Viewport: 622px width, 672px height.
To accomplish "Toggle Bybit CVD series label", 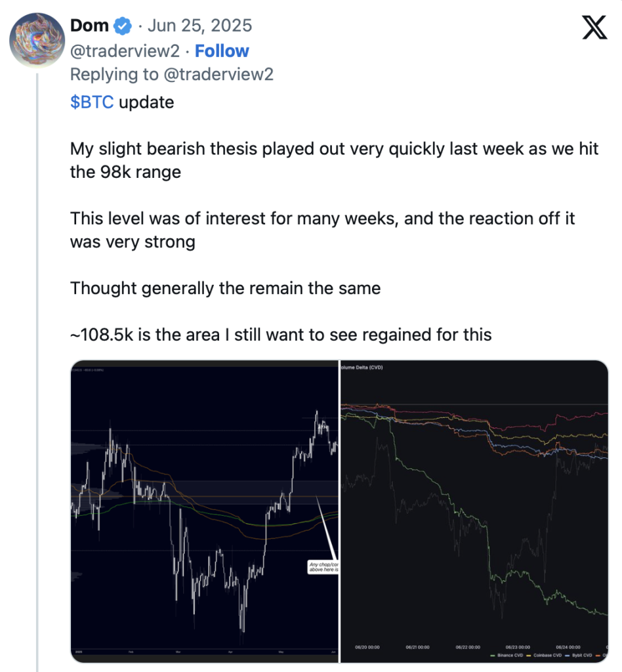I will coord(582,656).
